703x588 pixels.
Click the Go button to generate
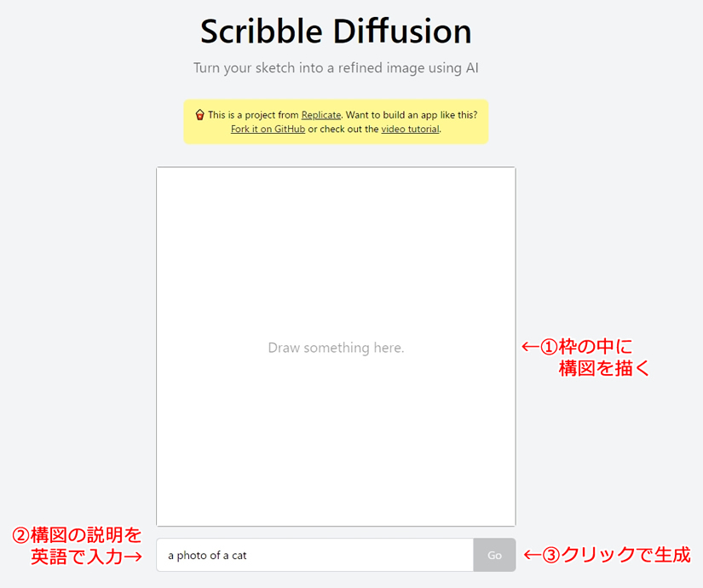tap(494, 555)
